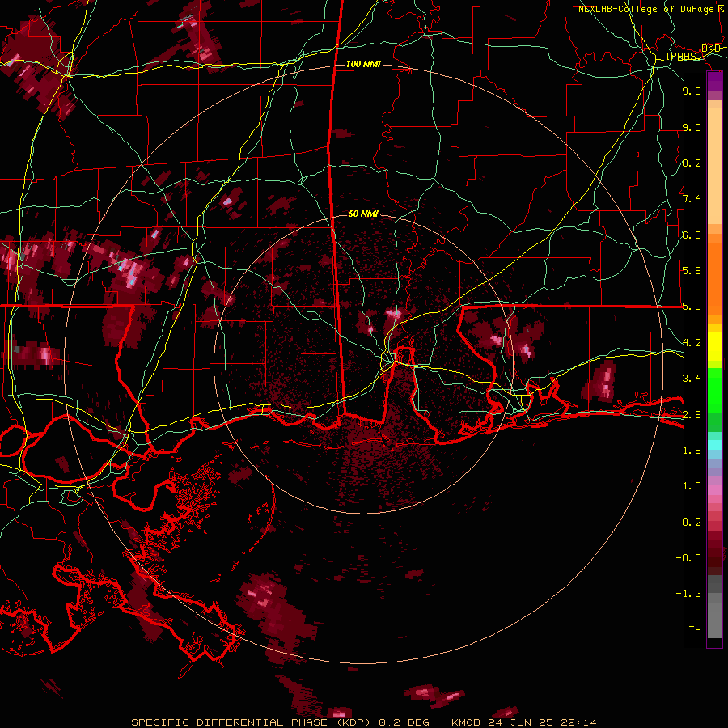Click the 5.0 value on the color scale
The height and width of the screenshot is (728, 728).
click(x=692, y=307)
